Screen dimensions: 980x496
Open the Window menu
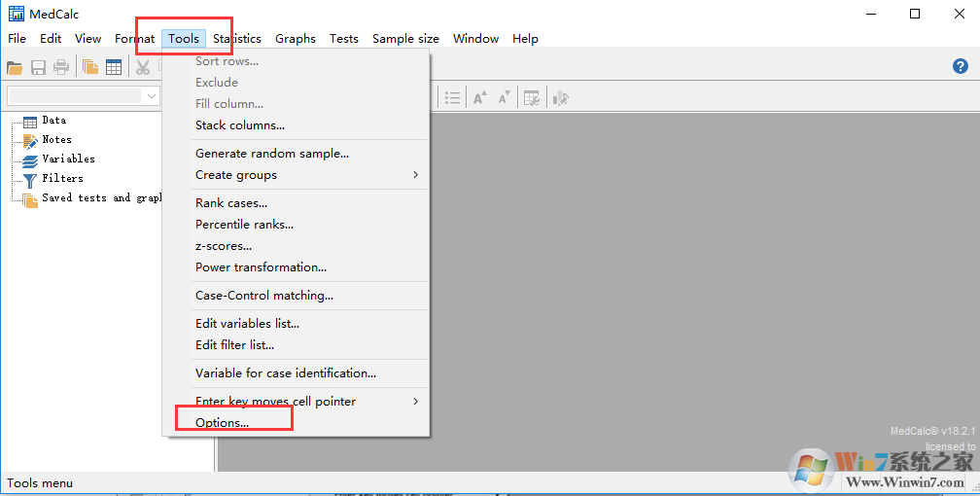point(475,39)
